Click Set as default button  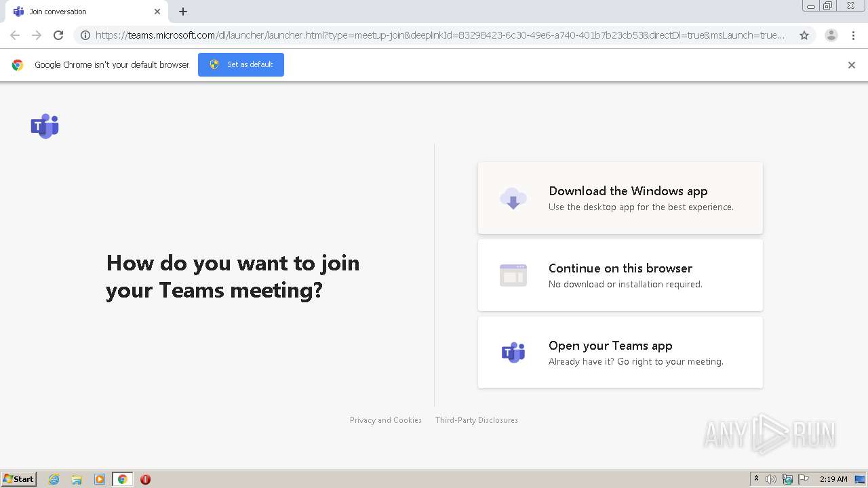click(241, 64)
